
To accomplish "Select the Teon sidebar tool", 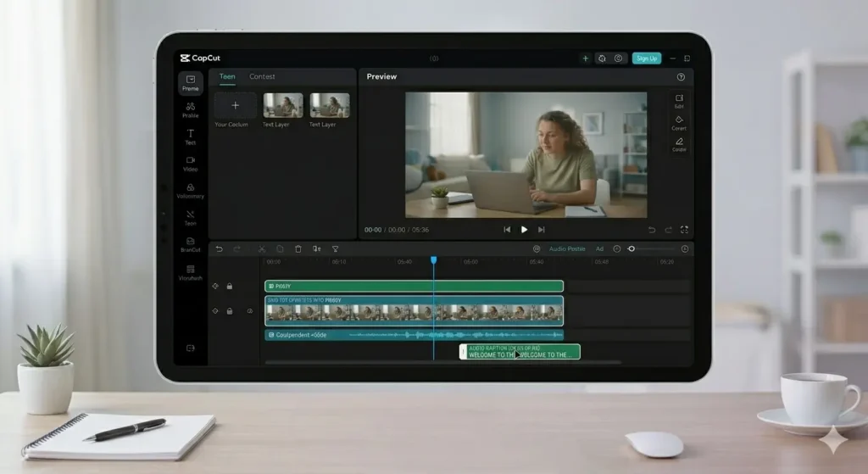I will (191, 218).
